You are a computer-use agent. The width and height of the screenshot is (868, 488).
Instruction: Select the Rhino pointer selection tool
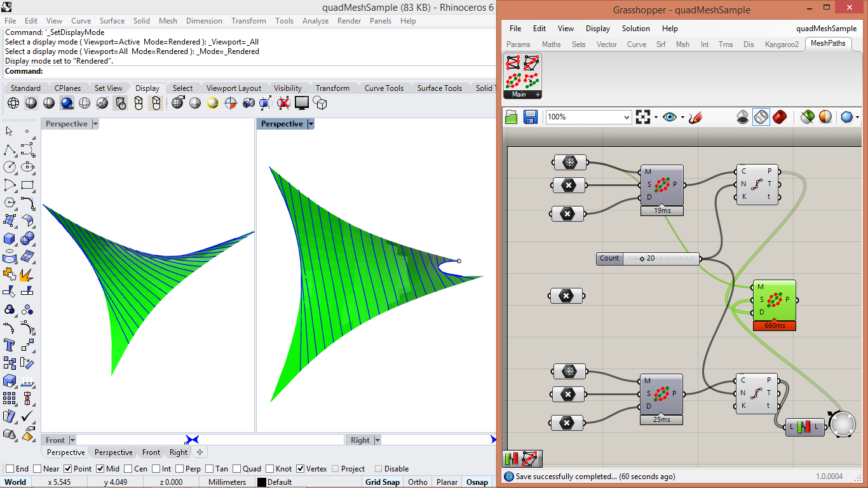[10, 132]
